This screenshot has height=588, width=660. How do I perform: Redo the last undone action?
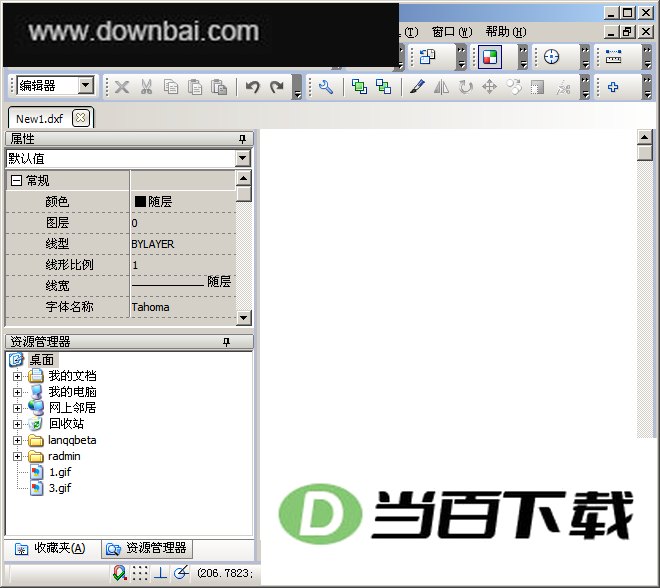click(x=277, y=87)
